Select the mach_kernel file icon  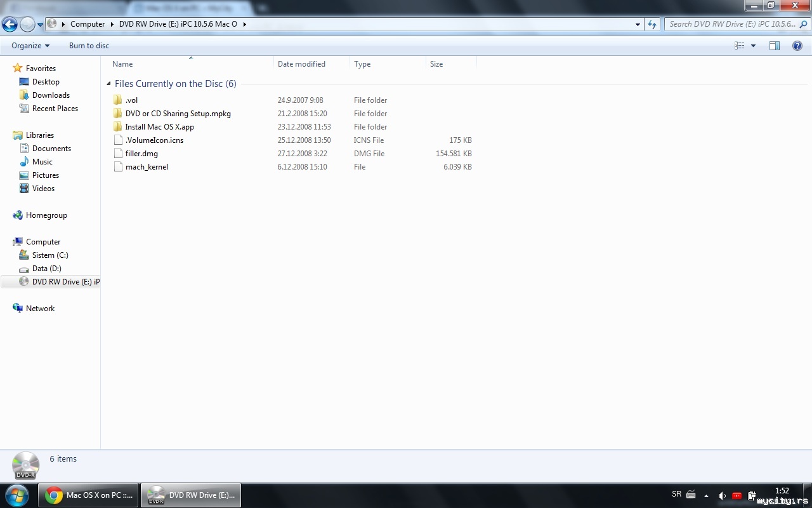click(117, 167)
